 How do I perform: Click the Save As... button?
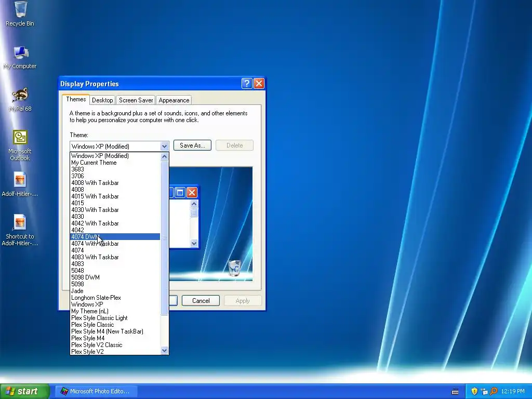pyautogui.click(x=192, y=145)
